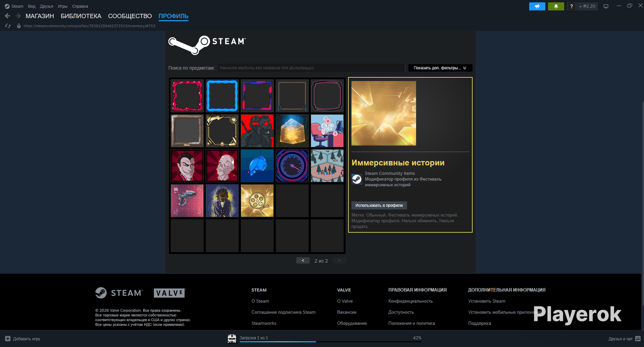Open the Доступность footer link
This screenshot has height=347, width=644.
(401, 312)
